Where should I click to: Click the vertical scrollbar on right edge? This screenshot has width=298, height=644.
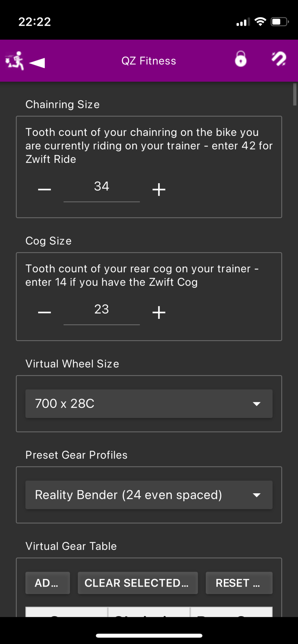tap(294, 94)
